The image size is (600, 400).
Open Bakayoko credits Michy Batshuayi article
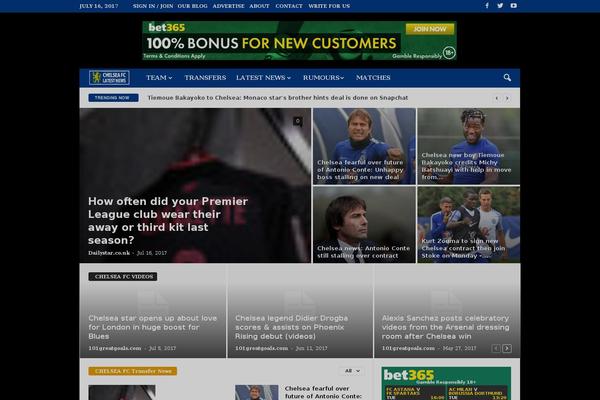[466, 166]
